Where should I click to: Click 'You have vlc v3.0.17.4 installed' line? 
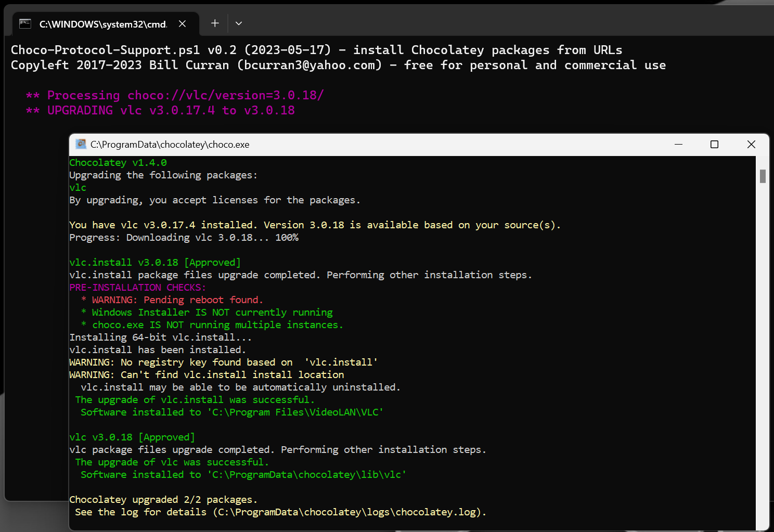(315, 225)
